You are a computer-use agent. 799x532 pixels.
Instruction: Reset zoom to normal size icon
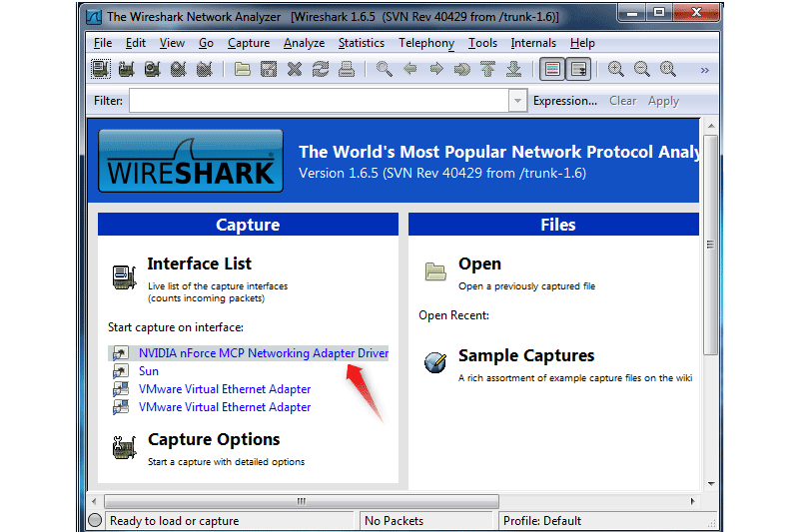coord(668,69)
